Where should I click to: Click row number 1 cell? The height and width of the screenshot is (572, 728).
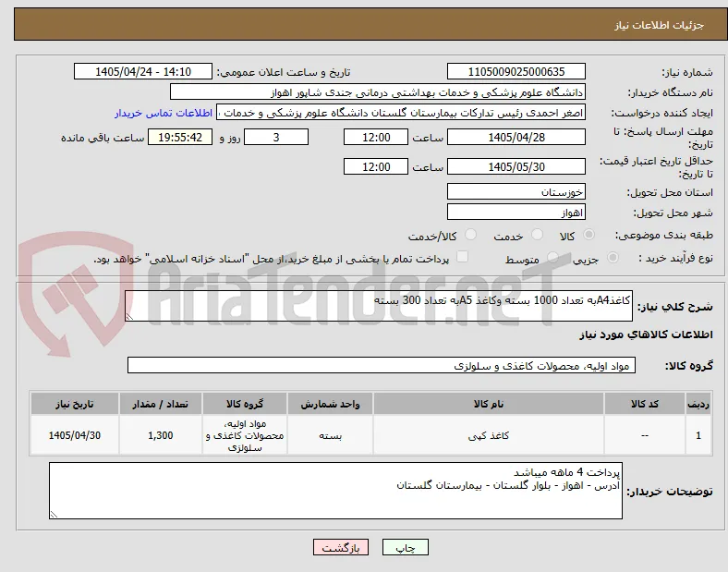click(x=698, y=435)
